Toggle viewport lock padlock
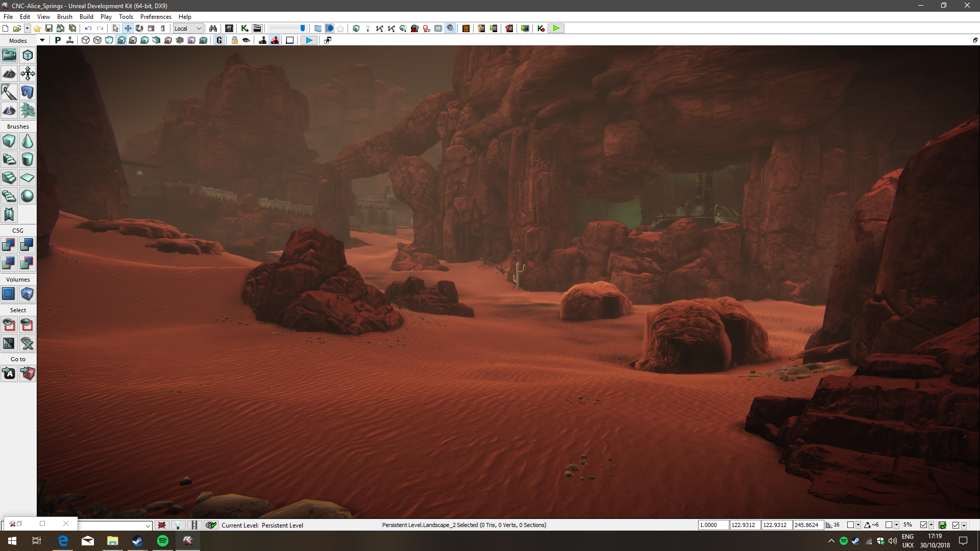Image resolution: width=980 pixels, height=551 pixels. pos(234,40)
